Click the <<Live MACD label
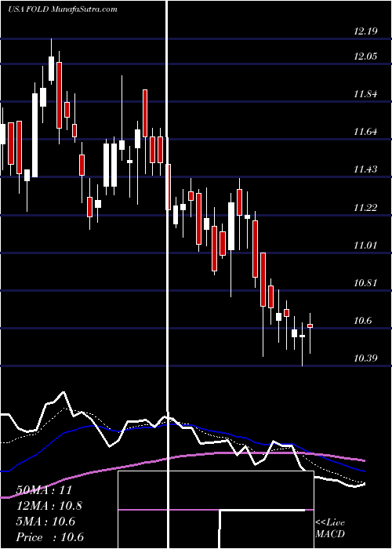This screenshot has width=392, height=549. tap(330, 529)
